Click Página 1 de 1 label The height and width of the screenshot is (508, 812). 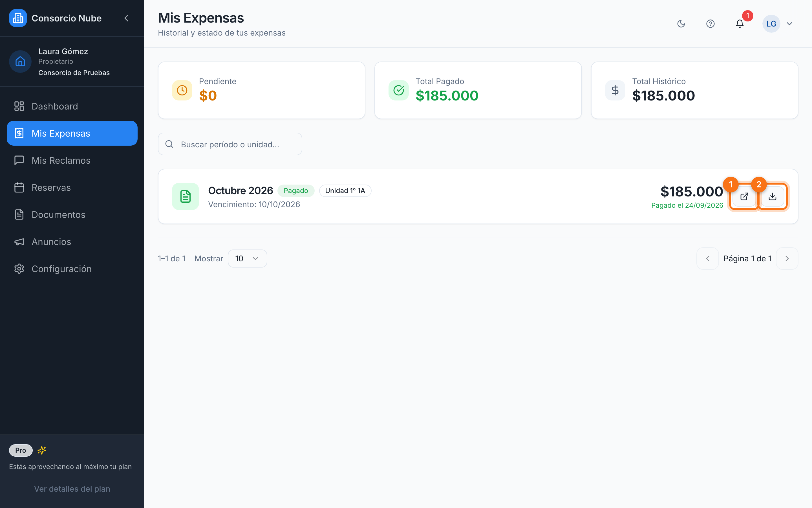[748, 258]
